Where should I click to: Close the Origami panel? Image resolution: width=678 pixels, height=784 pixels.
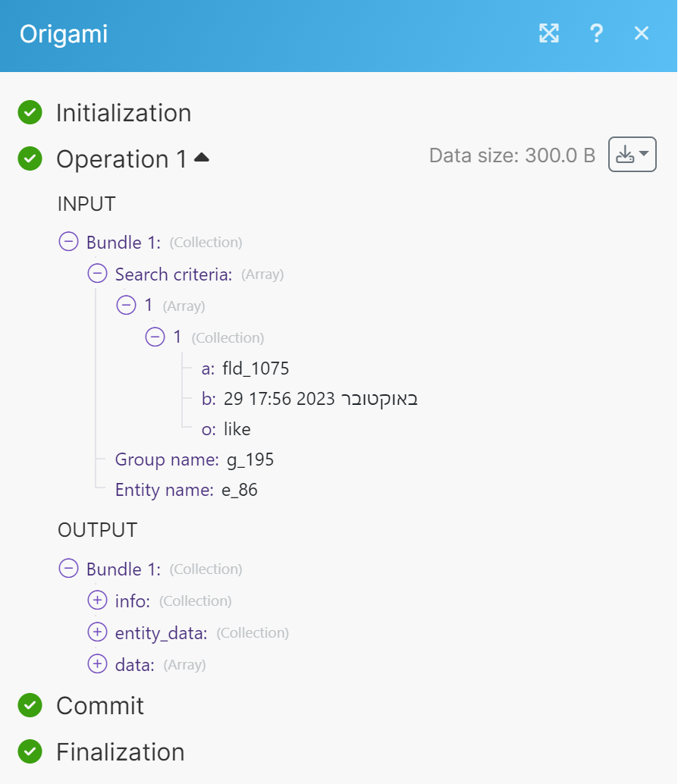click(642, 33)
